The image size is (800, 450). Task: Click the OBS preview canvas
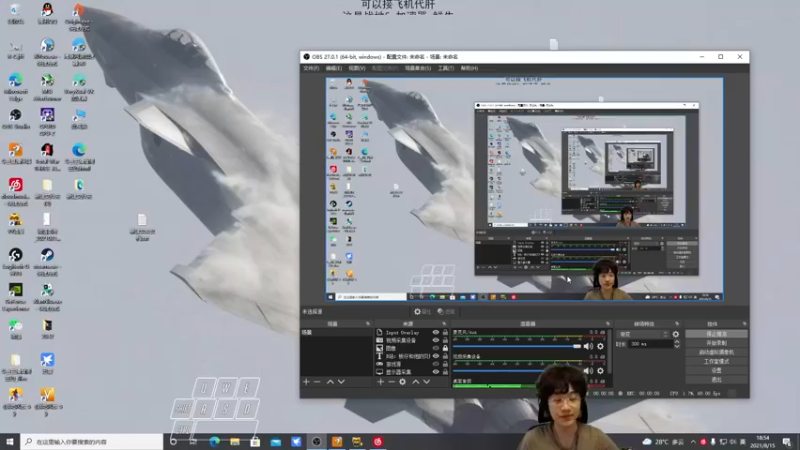(524, 189)
